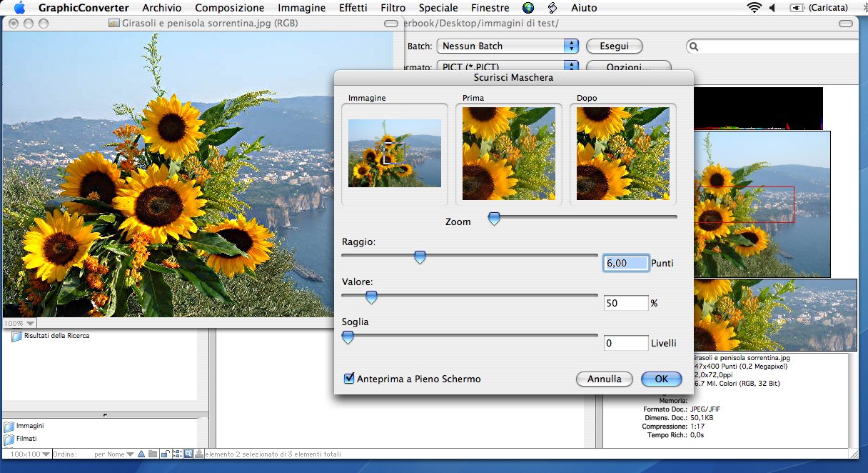Open the Effetti menu

point(353,8)
